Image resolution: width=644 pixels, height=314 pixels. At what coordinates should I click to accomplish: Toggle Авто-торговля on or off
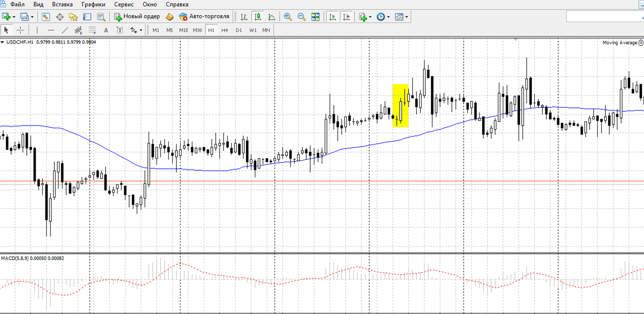(204, 16)
